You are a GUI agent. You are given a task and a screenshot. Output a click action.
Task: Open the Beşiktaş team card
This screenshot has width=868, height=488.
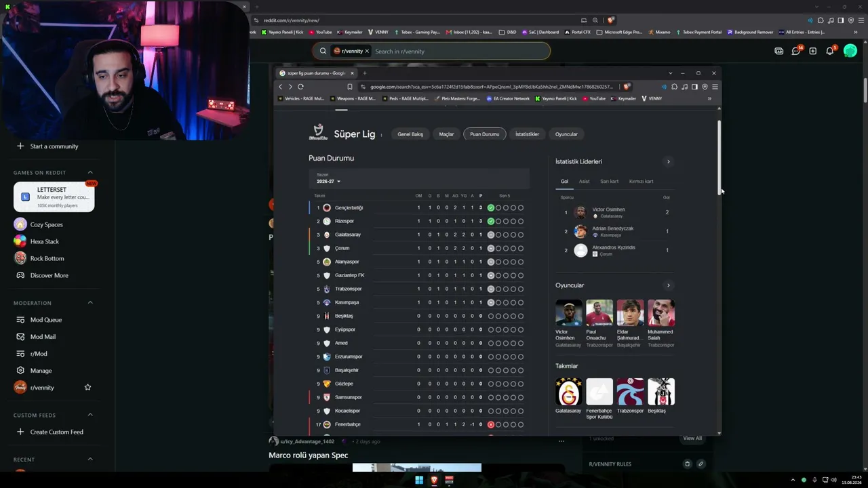tap(660, 396)
